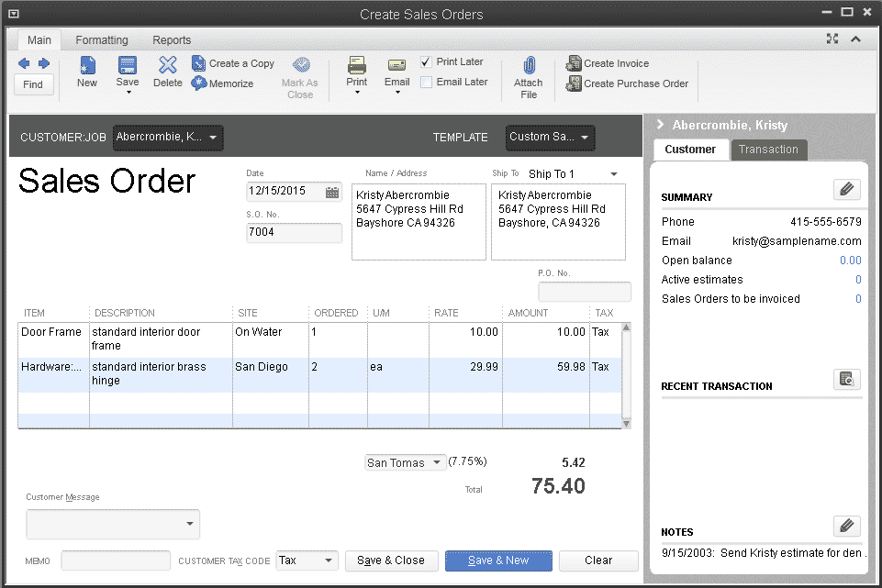Click the Save & New button
The image size is (882, 588).
[498, 560]
